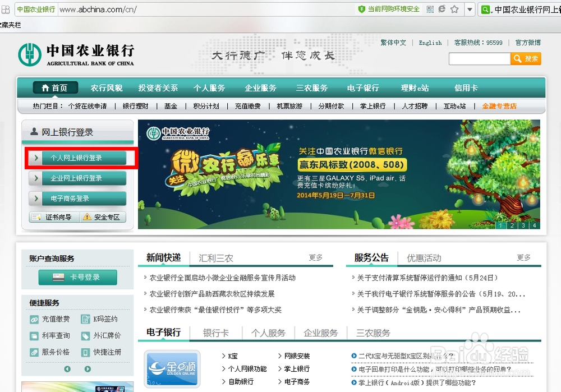
Task: Click 电子商务登录 button
Action: [x=84, y=199]
